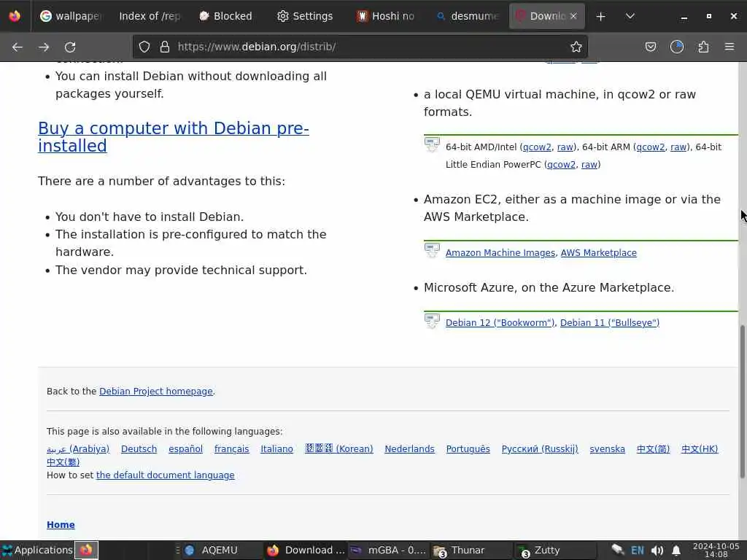Reload the Debian distrib page
747x560 pixels.
70,47
